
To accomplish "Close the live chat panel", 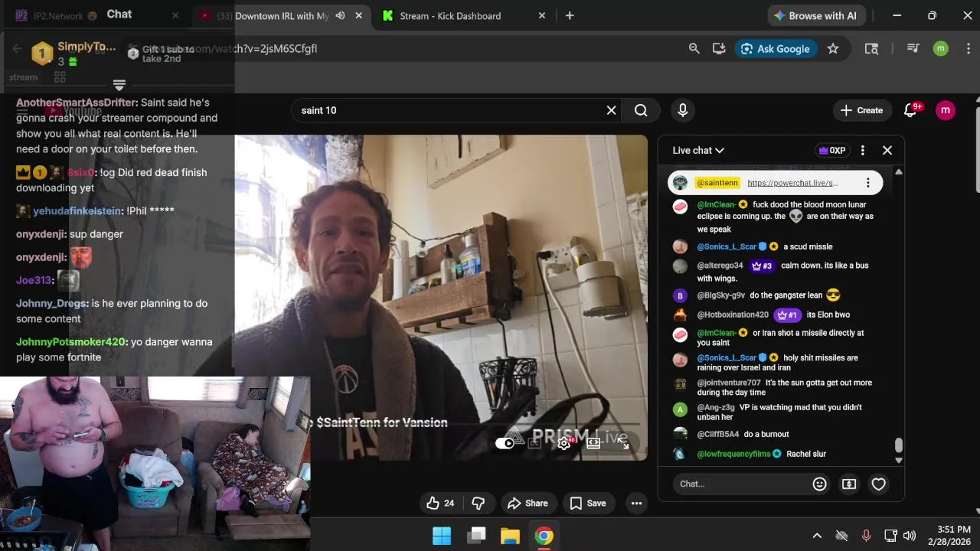I will 887,150.
